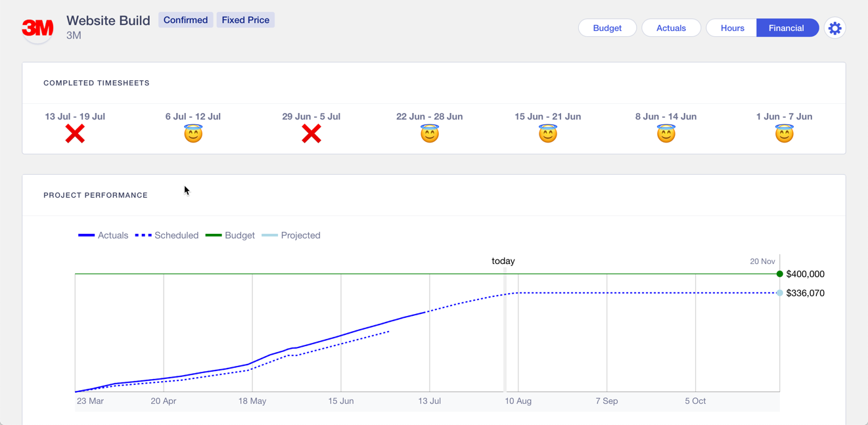Click smiley for 22 Jun - 28 Jun timesheet
This screenshot has width=868, height=425.
pyautogui.click(x=430, y=134)
